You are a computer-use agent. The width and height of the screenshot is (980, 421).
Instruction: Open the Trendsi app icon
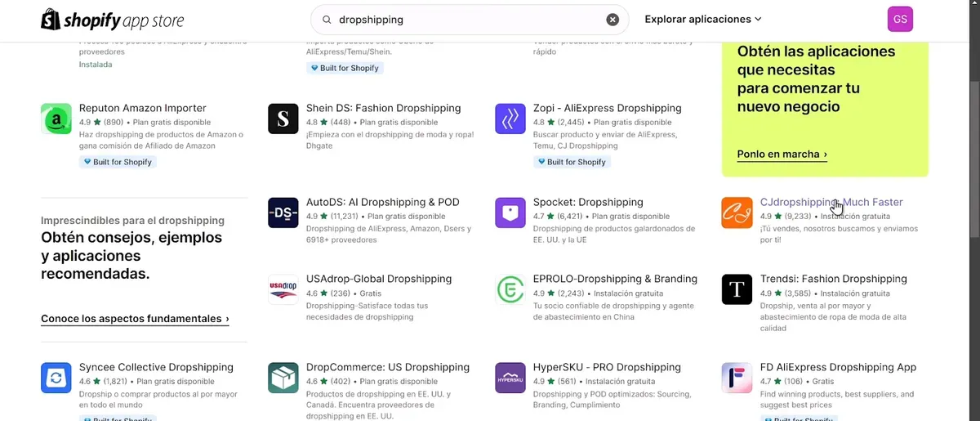[x=737, y=289]
